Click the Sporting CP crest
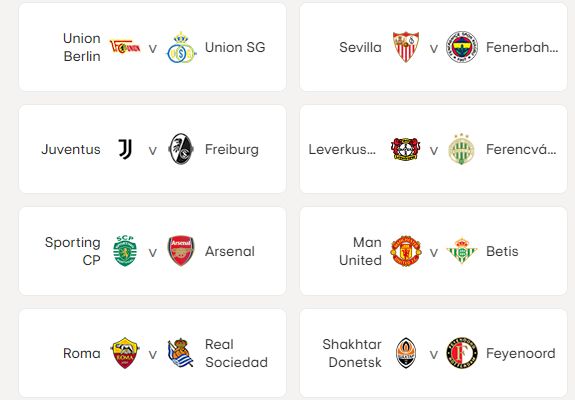575x400 pixels. point(125,251)
